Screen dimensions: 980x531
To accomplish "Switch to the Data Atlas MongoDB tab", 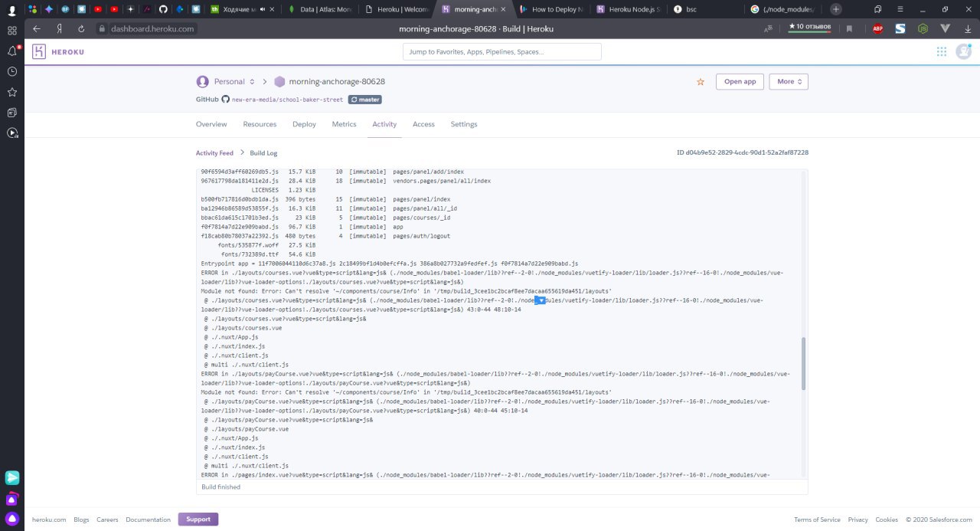I will [x=318, y=9].
